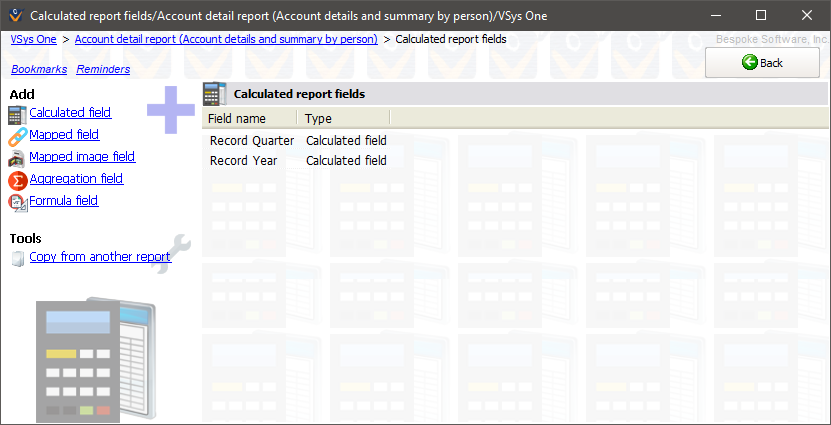Viewport: 831px width, 425px height.
Task: Click the Formula field icon
Action: (17, 202)
